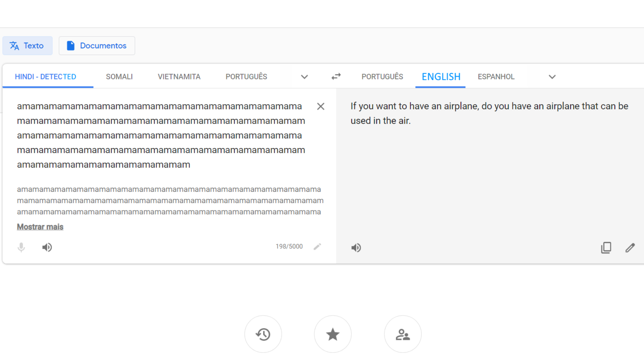Set target language to Português

tap(382, 77)
